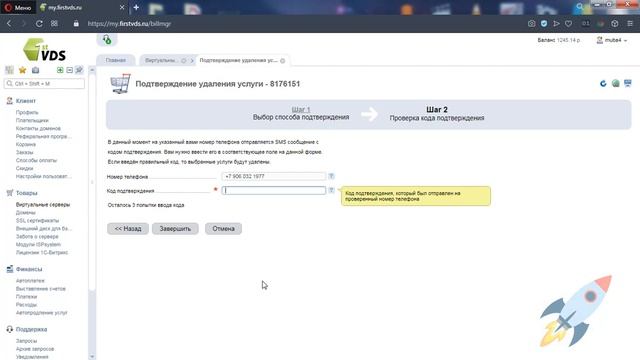This screenshot has height=360, width=640.
Task: Open the Opera Меню button
Action: pyautogui.click(x=18, y=7)
